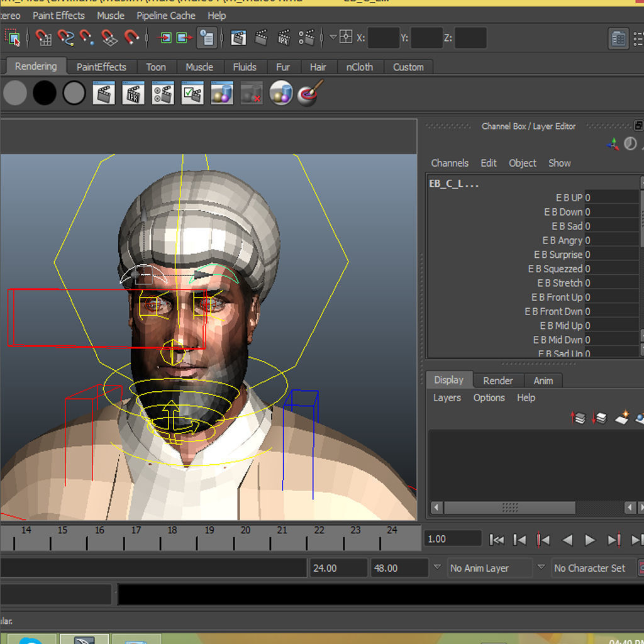This screenshot has height=644, width=644.
Task: Render current frame from status line
Action: tap(261, 38)
